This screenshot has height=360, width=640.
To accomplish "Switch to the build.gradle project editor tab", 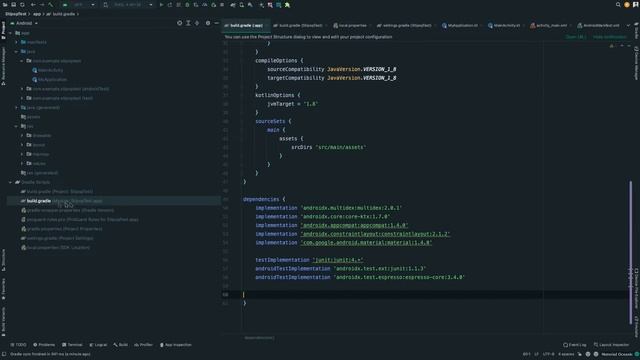I will point(298,25).
